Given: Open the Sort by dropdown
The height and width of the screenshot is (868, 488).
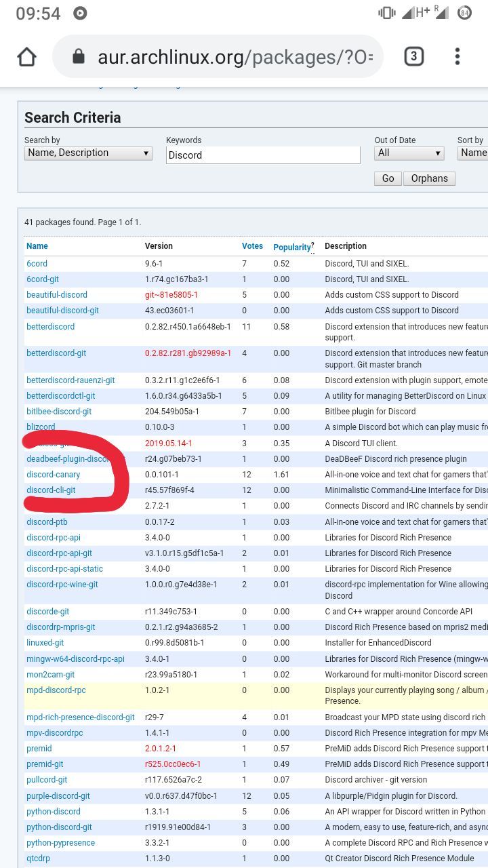Looking at the screenshot, I should pyautogui.click(x=473, y=153).
